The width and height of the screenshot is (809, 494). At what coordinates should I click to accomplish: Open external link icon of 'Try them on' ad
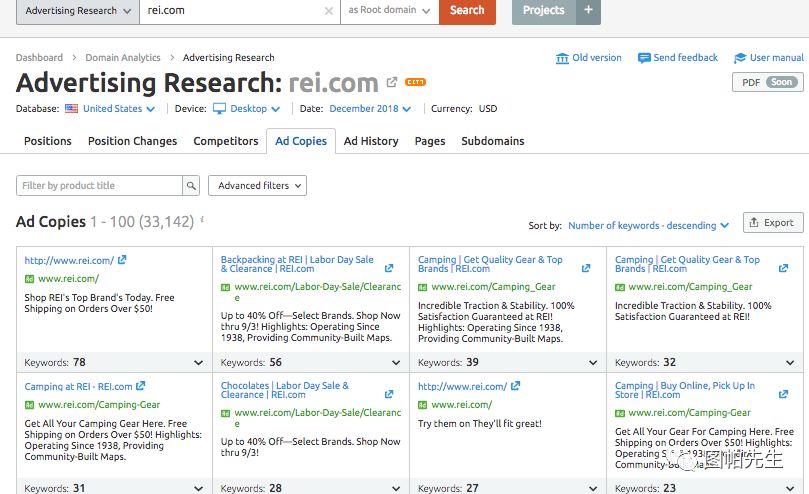(x=515, y=386)
